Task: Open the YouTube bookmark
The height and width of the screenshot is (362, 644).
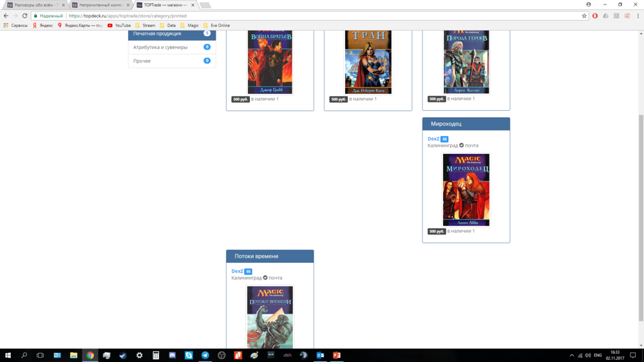Action: point(118,25)
